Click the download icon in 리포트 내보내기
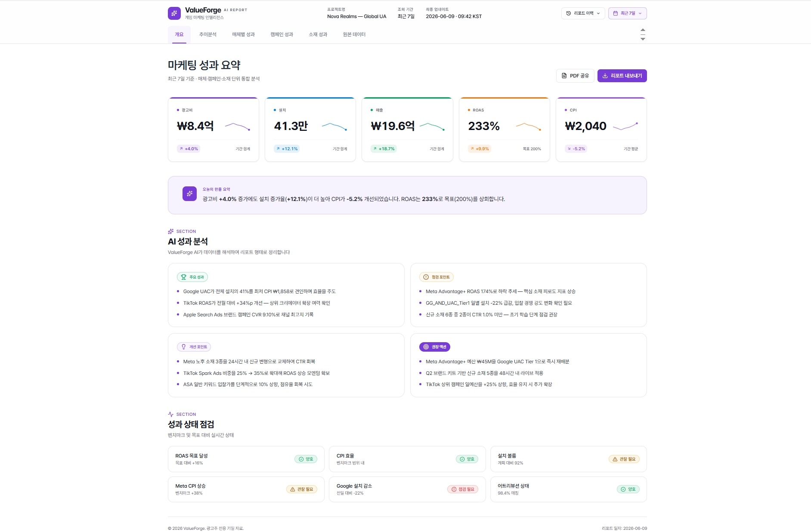The width and height of the screenshot is (811, 532). 605,76
